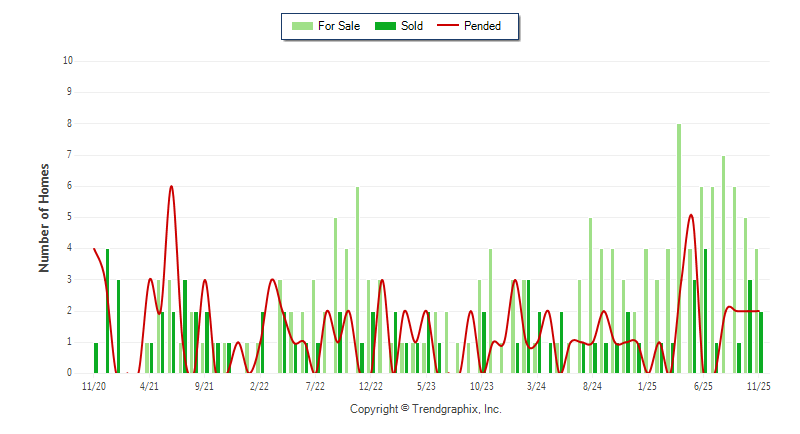Screen dimensions: 800x434
Task: Select the For Sale bar reaching 6 near 12/22
Action: [x=357, y=280]
